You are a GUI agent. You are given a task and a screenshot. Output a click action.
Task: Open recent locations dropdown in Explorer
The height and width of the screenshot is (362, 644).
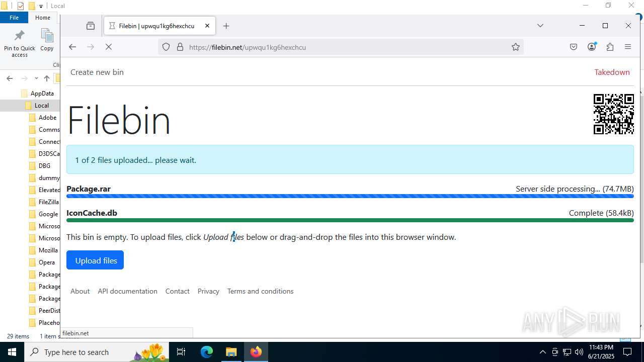(36, 78)
